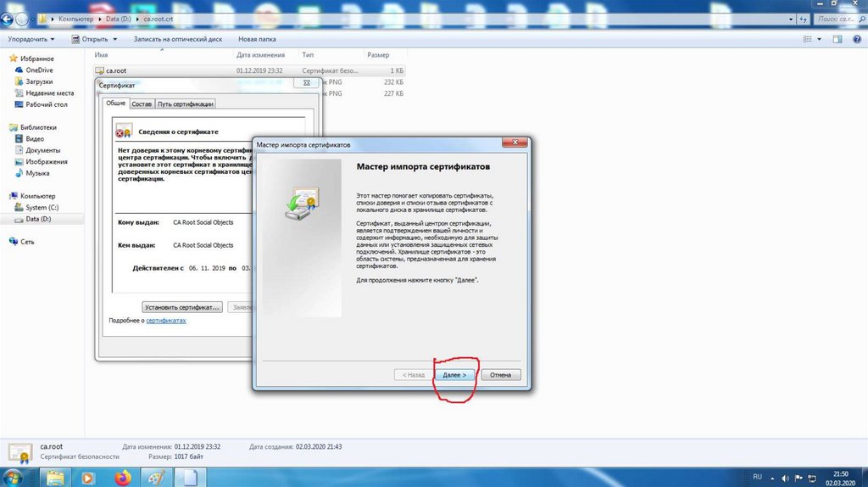Screen dimensions: 868x487
Task: Click Записать на оптический диск
Action: (179, 39)
